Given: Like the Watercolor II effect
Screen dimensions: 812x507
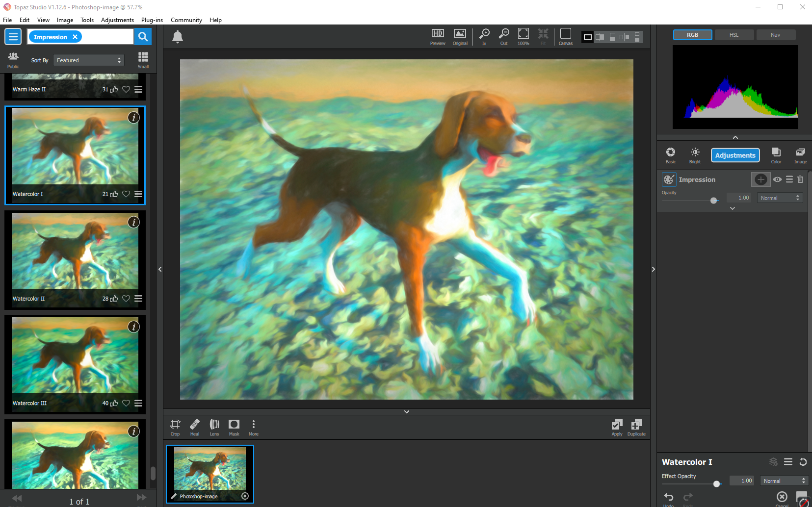Looking at the screenshot, I should click(x=114, y=299).
